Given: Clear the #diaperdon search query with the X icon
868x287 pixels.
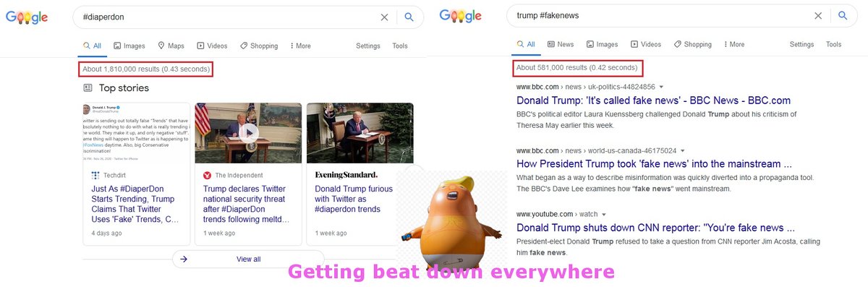Looking at the screenshot, I should click(x=384, y=17).
